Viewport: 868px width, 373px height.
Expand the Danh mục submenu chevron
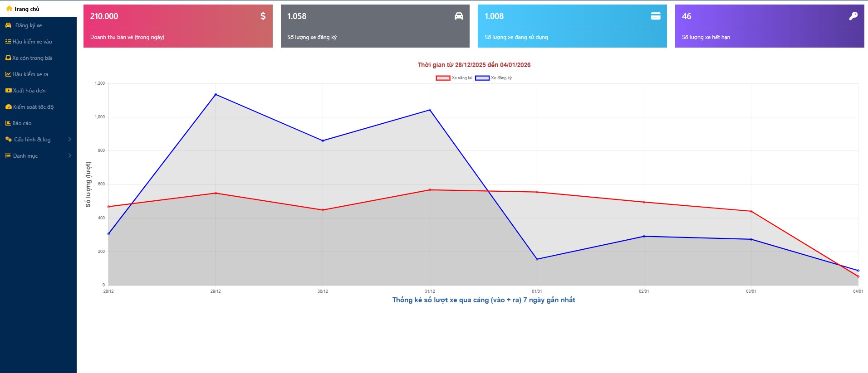69,156
